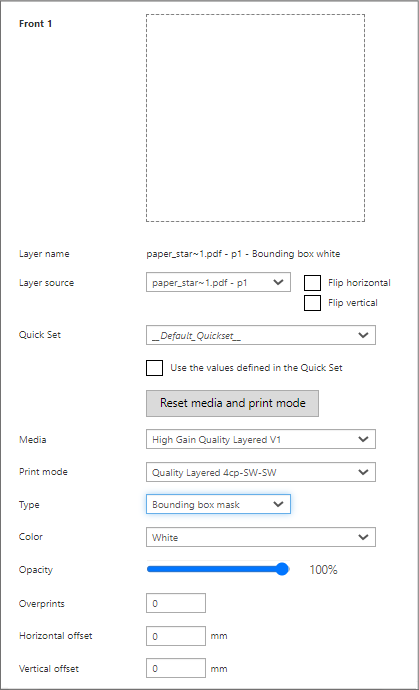
Task: Click the chevron arrow of Quick Set
Action: pyautogui.click(x=363, y=335)
